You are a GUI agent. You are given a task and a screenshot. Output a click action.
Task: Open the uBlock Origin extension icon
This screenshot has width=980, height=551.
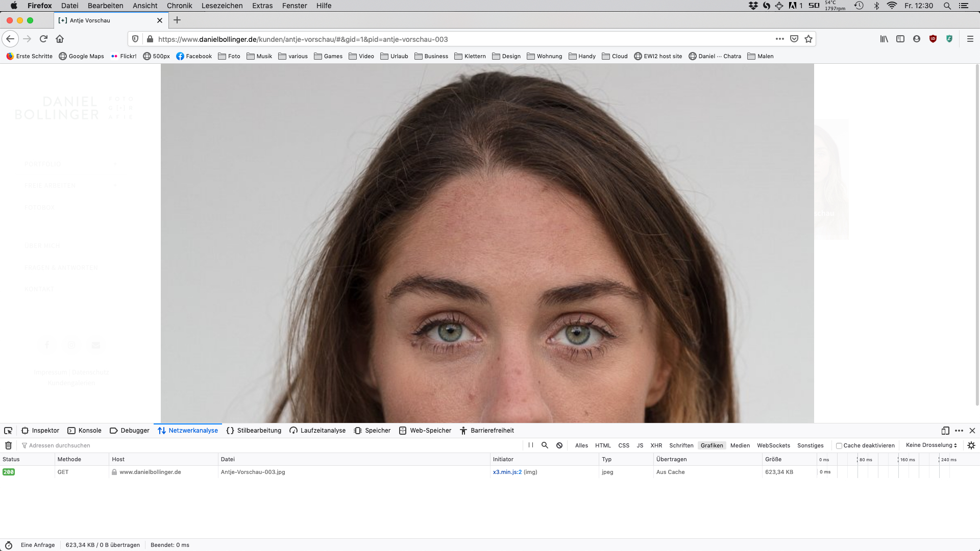[933, 39]
